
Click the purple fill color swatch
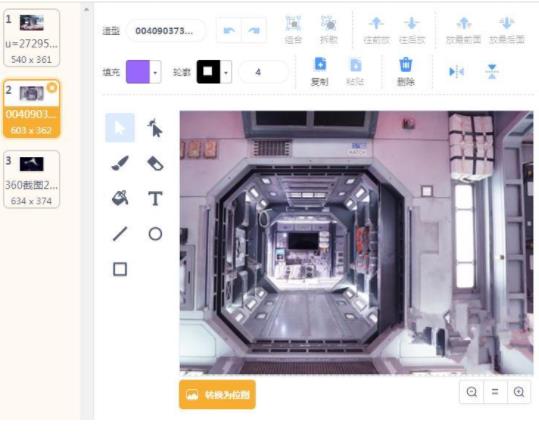click(138, 72)
